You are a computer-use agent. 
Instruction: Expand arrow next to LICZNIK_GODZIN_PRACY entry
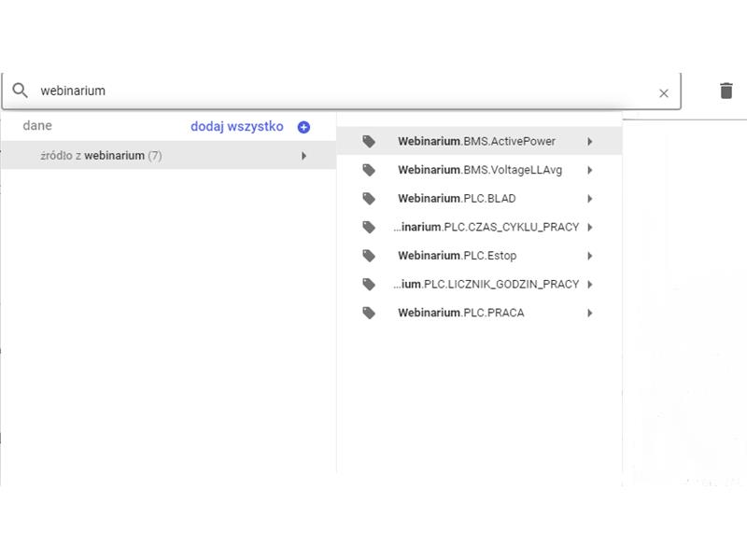pyautogui.click(x=590, y=285)
